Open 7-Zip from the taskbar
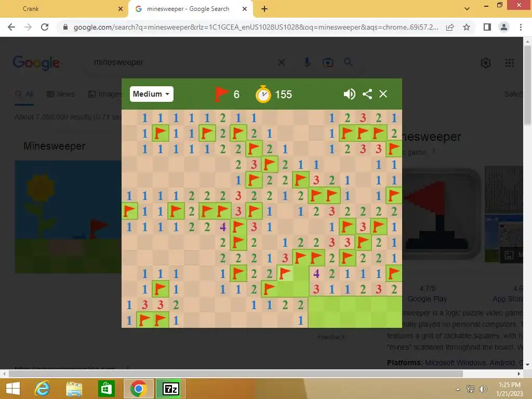Screen dimensions: 532x399 pyautogui.click(x=170, y=389)
